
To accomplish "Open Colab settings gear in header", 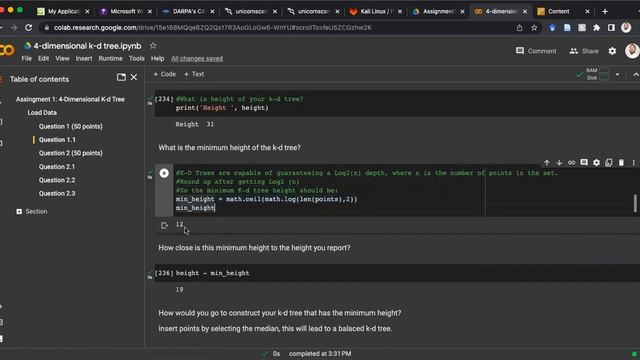I will (612, 51).
